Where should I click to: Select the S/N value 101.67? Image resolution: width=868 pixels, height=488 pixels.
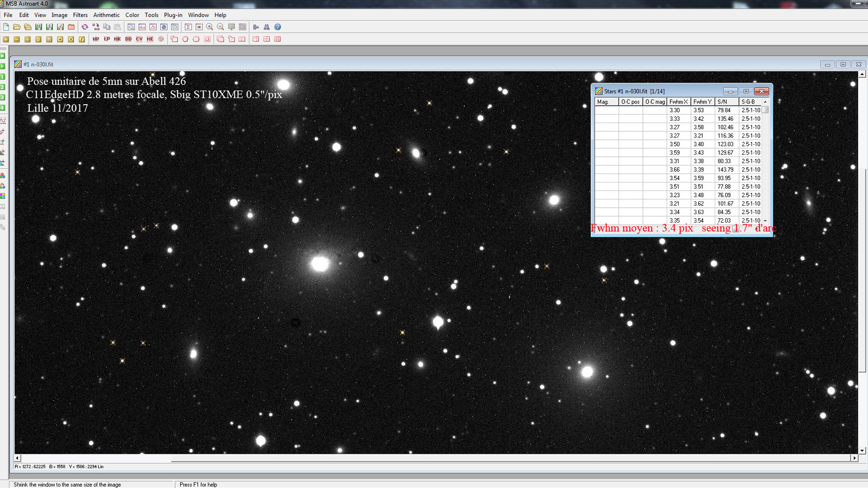coord(725,204)
